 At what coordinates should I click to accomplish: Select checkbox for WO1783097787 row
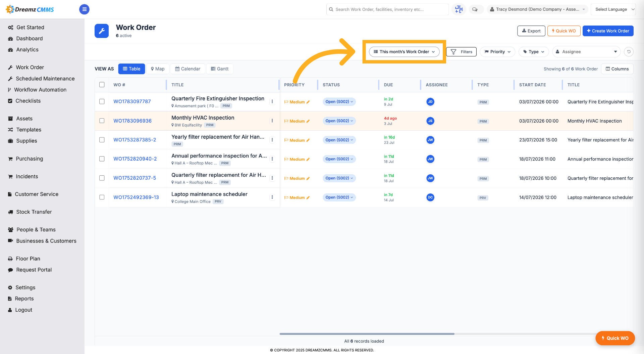click(x=102, y=101)
